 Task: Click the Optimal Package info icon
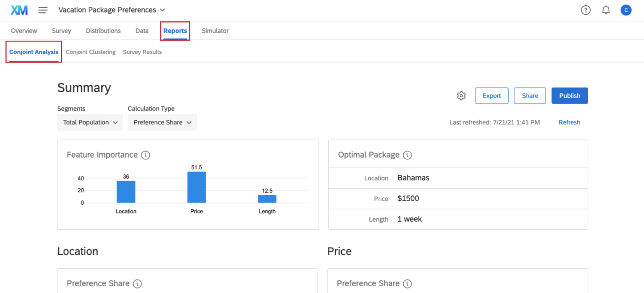coord(407,155)
